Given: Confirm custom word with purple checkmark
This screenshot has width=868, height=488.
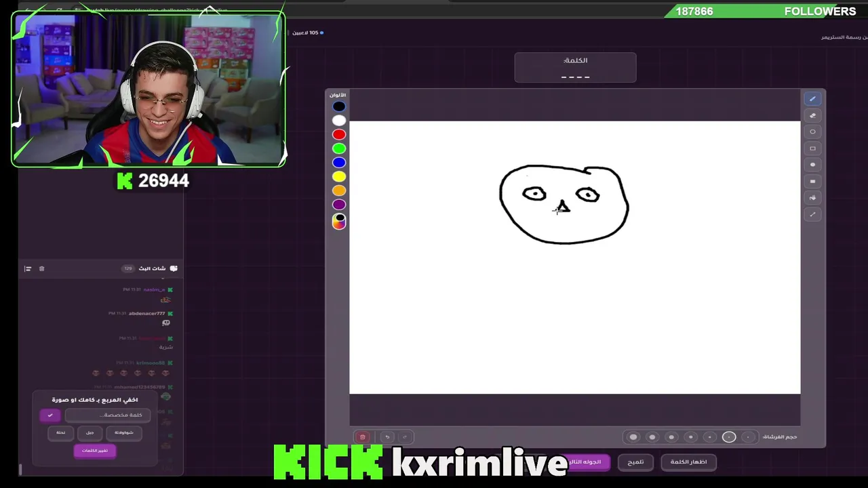Looking at the screenshot, I should [x=50, y=415].
